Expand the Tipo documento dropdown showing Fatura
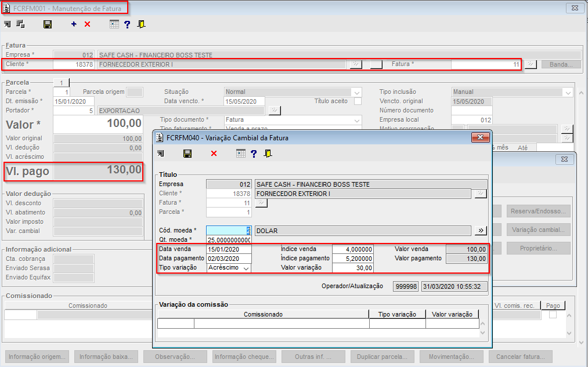The width and height of the screenshot is (588, 367). click(356, 120)
